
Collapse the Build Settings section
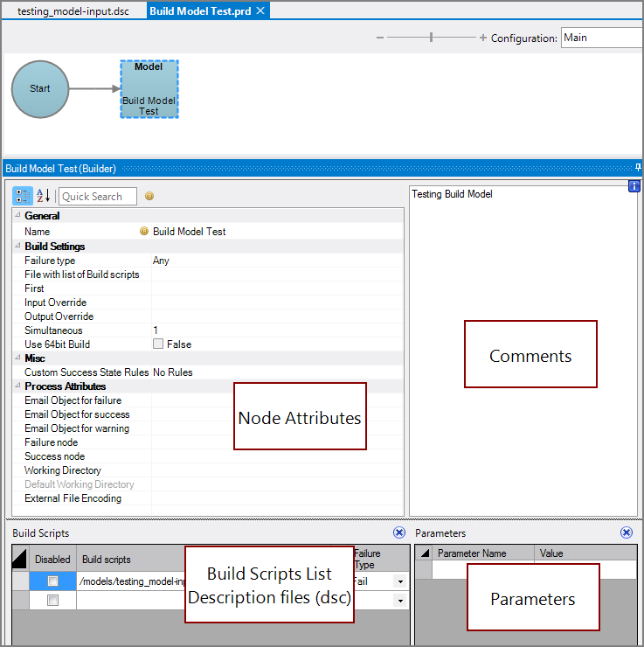click(17, 247)
